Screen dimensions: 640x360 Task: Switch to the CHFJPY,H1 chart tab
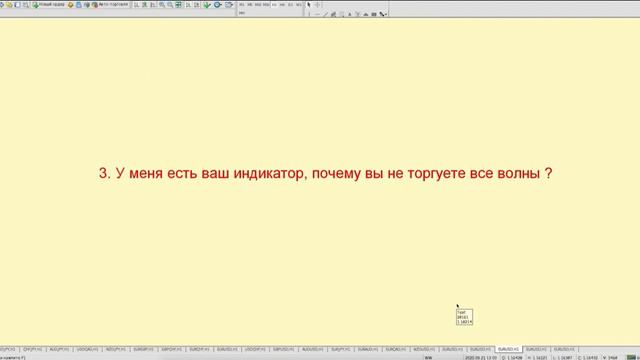pos(33,349)
